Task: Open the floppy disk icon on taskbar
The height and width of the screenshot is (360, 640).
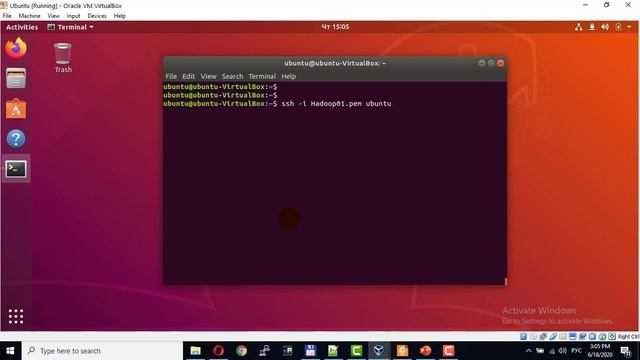Action: [310, 351]
